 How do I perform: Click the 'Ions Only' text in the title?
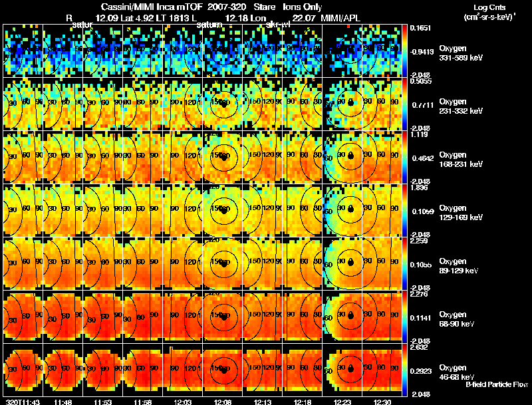[x=303, y=7]
